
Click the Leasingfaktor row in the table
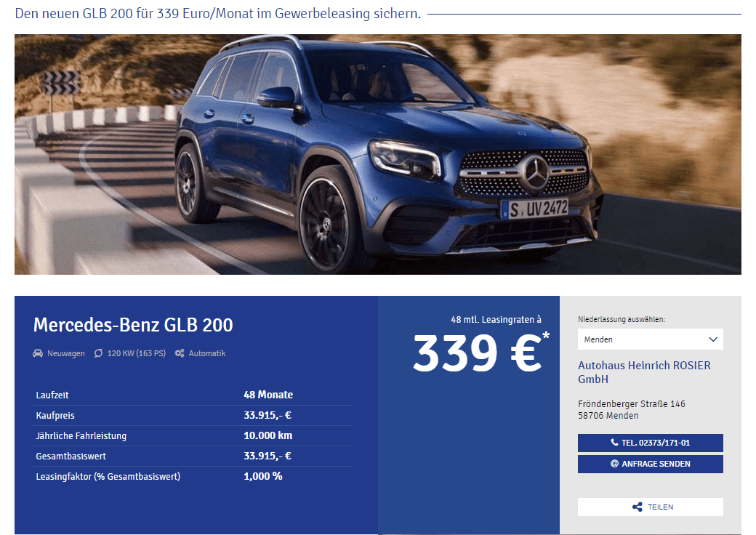(194, 477)
